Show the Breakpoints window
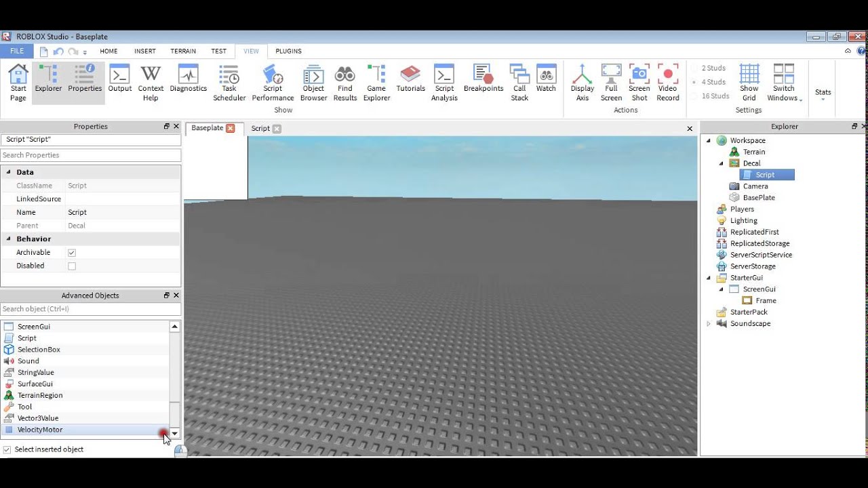This screenshot has width=868, height=488. coord(484,79)
